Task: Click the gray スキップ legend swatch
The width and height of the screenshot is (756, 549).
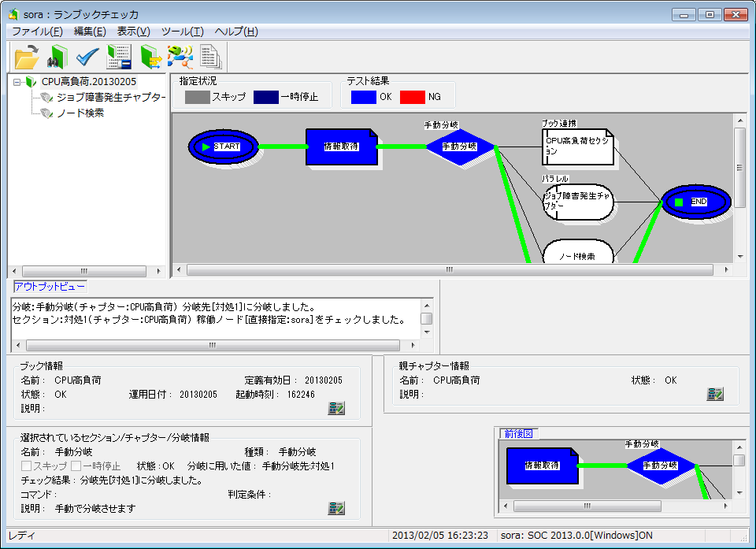Action: pyautogui.click(x=197, y=97)
